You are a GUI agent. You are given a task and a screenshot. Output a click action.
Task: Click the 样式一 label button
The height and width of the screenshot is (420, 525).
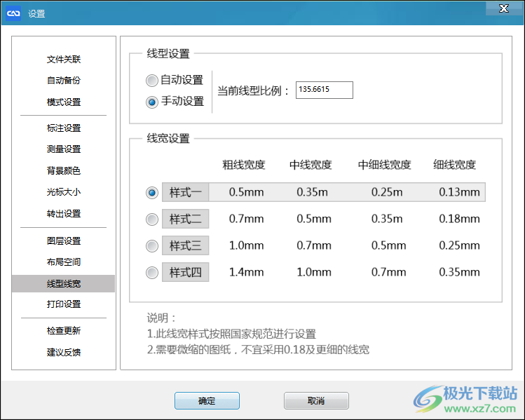pos(186,192)
